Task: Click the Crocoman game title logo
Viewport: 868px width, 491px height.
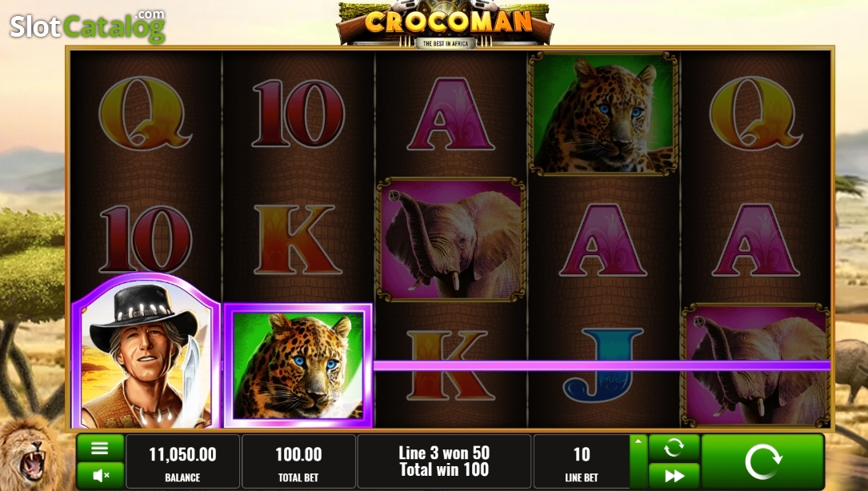Action: (445, 24)
